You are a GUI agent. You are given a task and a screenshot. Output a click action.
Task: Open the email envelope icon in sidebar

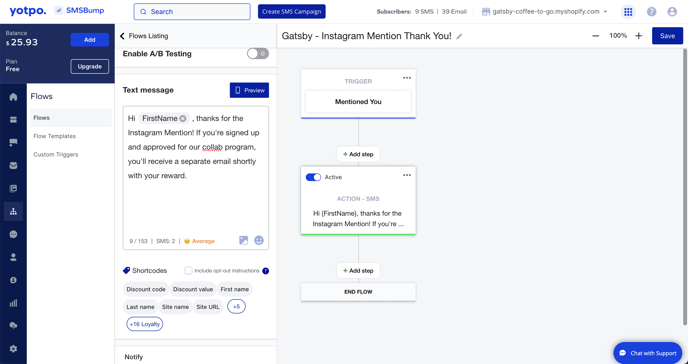[13, 165]
